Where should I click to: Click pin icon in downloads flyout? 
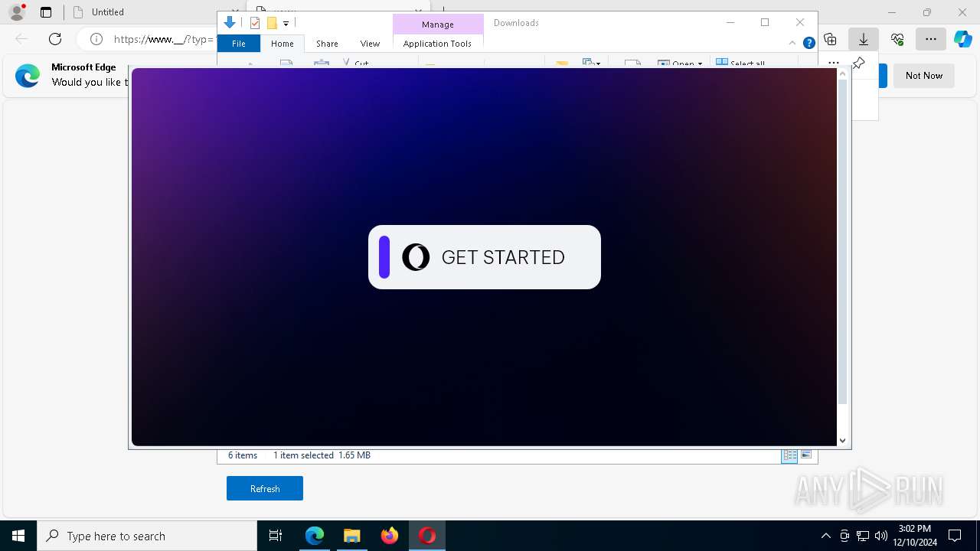858,64
